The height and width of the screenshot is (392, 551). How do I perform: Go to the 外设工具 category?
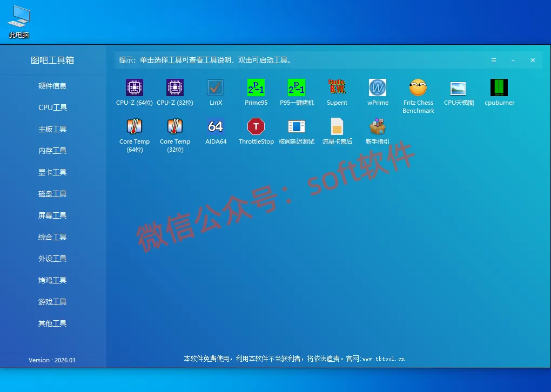(52, 259)
